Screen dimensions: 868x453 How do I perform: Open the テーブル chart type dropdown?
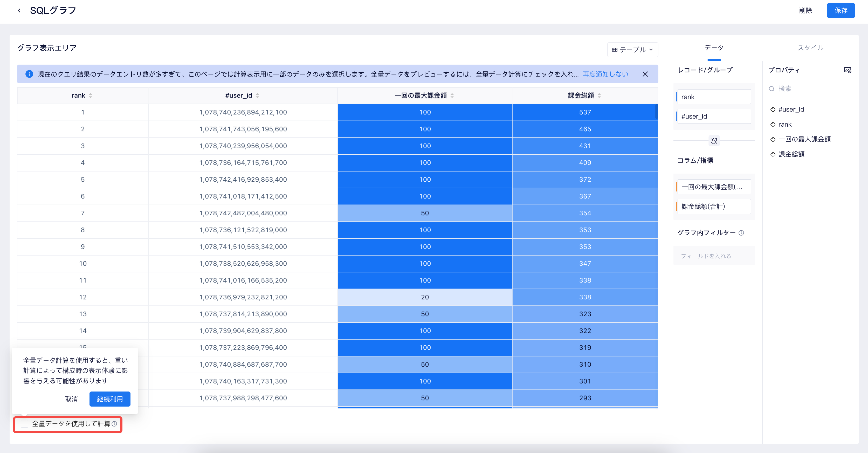click(632, 50)
